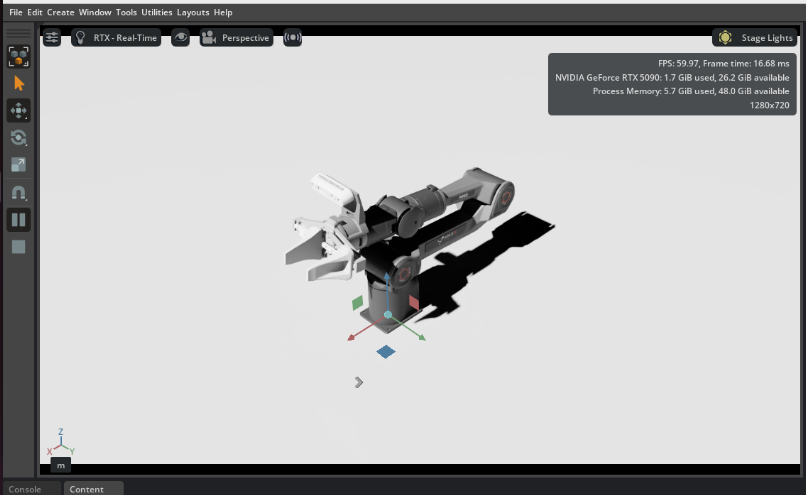This screenshot has height=495, width=806.
Task: Toggle the selection mode icon in the left toolbar
Action: [x=19, y=57]
